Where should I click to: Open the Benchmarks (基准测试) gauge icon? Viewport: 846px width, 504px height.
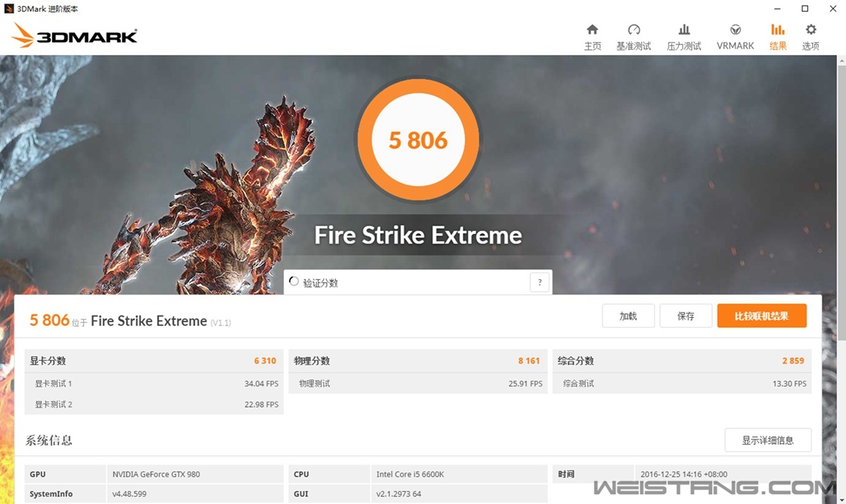tap(634, 30)
